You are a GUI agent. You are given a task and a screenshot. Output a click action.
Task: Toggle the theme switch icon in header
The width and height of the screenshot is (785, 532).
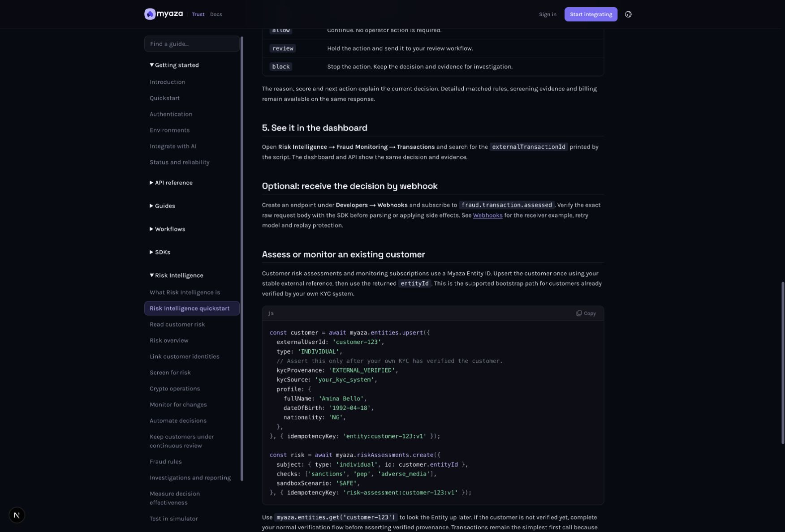pyautogui.click(x=628, y=14)
